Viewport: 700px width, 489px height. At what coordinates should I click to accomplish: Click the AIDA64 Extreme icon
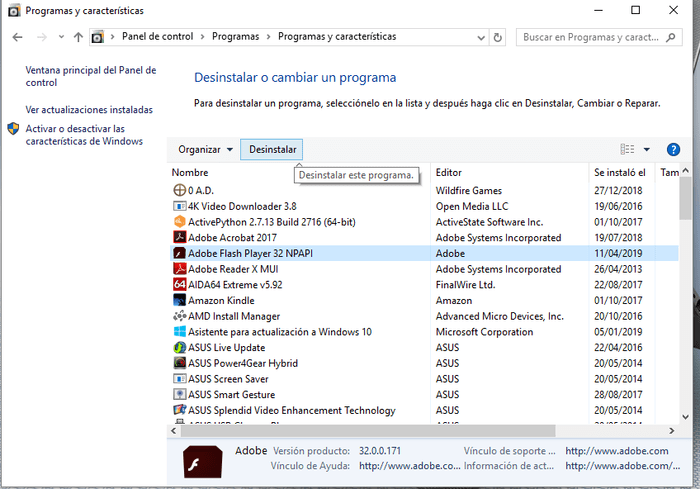179,284
